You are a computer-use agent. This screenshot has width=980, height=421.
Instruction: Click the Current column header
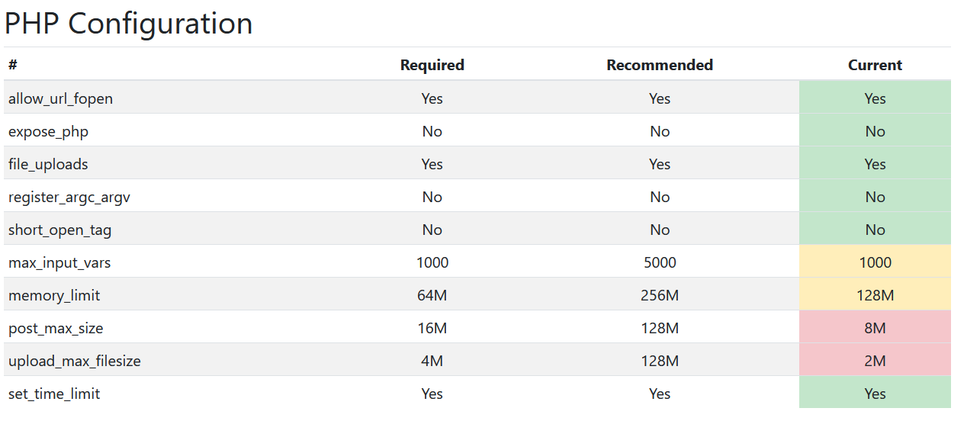[x=875, y=66]
